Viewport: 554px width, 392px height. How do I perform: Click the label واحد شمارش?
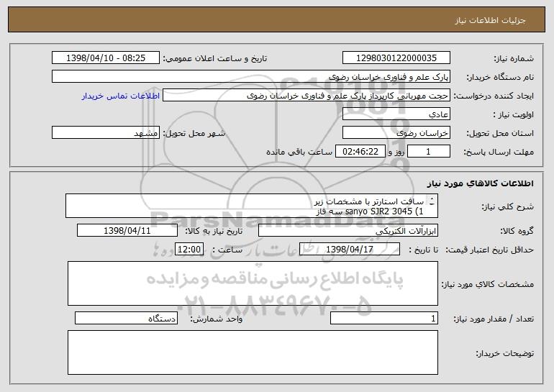(217, 319)
